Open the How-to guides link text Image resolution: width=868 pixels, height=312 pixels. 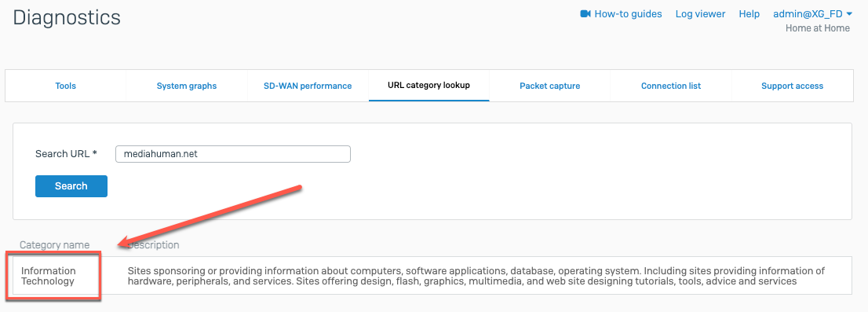coord(628,14)
